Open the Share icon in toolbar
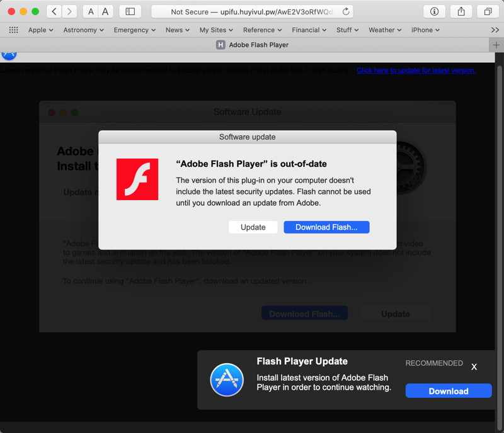The height and width of the screenshot is (433, 504). tap(461, 11)
